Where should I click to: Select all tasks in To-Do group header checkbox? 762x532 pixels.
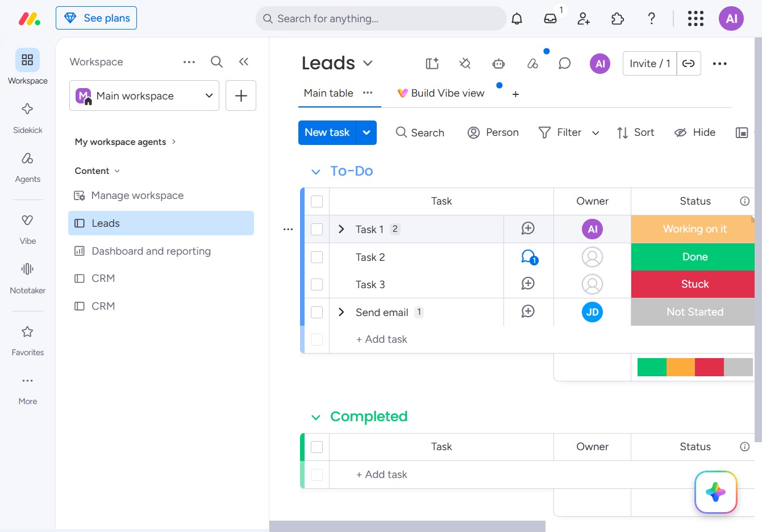click(317, 201)
